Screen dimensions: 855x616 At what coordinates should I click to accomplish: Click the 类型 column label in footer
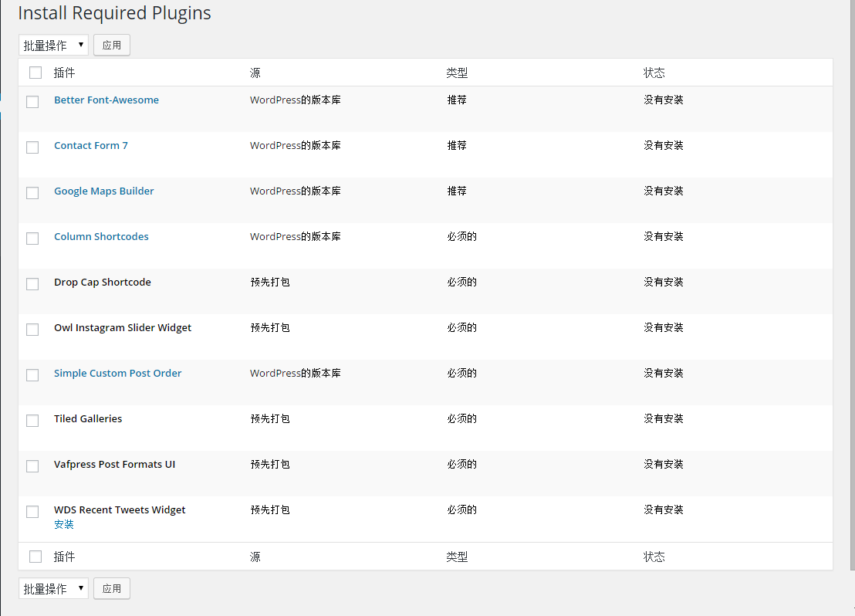point(457,557)
